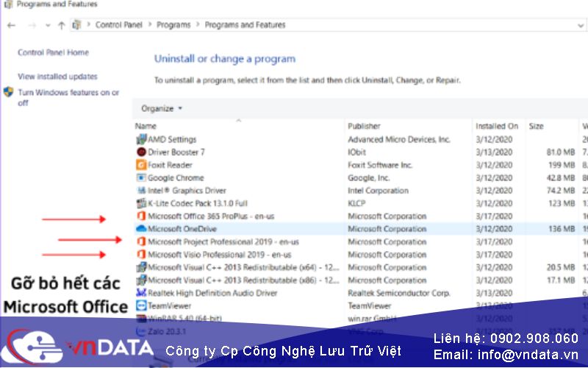Viewport: 588px width, 368px height.
Task: Click Intel Corporation publisher cell
Action: click(x=378, y=191)
